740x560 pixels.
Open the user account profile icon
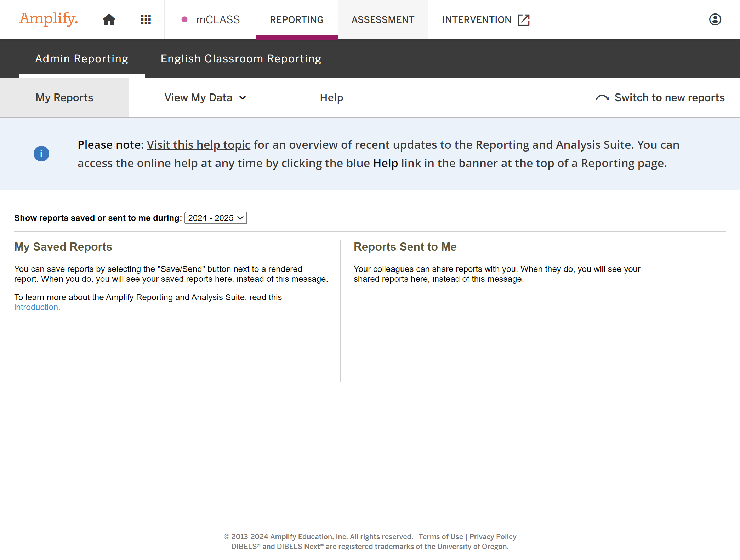click(x=715, y=19)
